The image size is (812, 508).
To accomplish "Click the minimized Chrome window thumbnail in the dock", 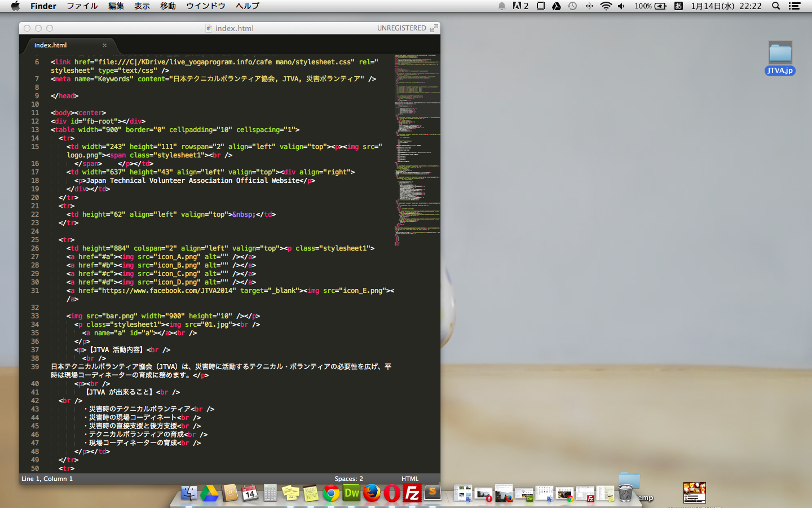I will [x=564, y=494].
